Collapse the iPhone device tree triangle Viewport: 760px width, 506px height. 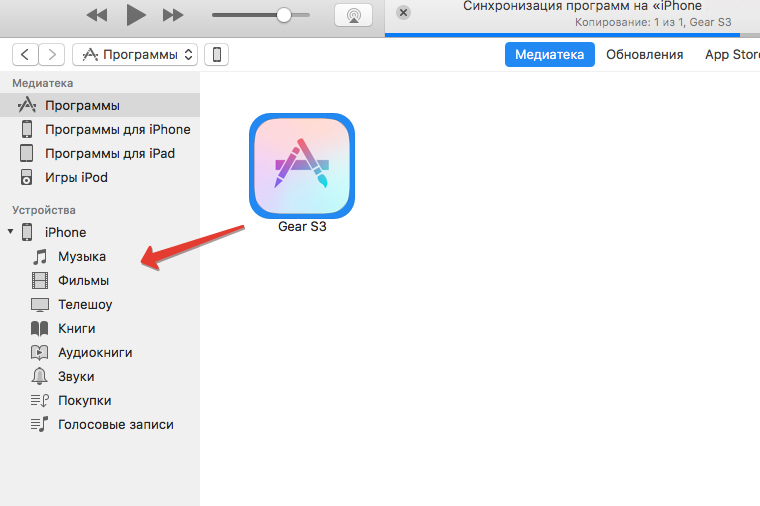[10, 232]
